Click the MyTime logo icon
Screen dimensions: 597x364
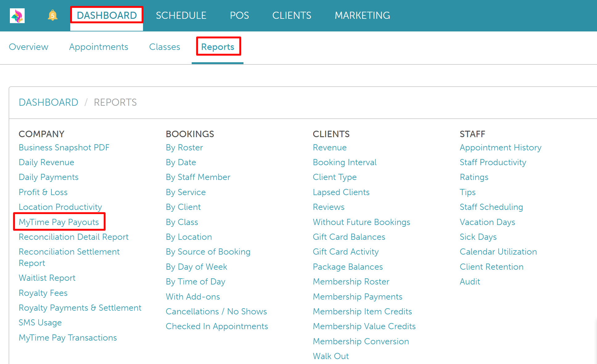pos(17,15)
